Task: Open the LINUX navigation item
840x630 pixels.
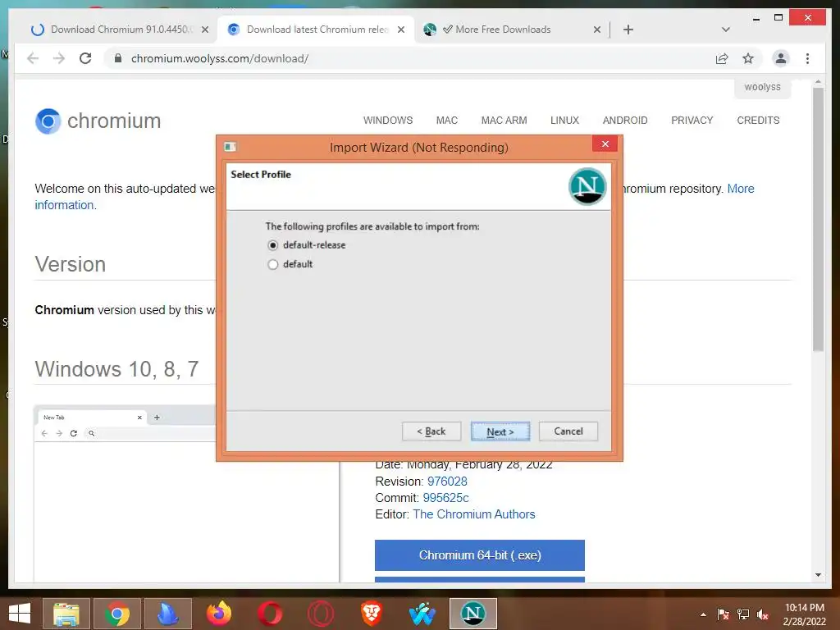Action: point(564,121)
